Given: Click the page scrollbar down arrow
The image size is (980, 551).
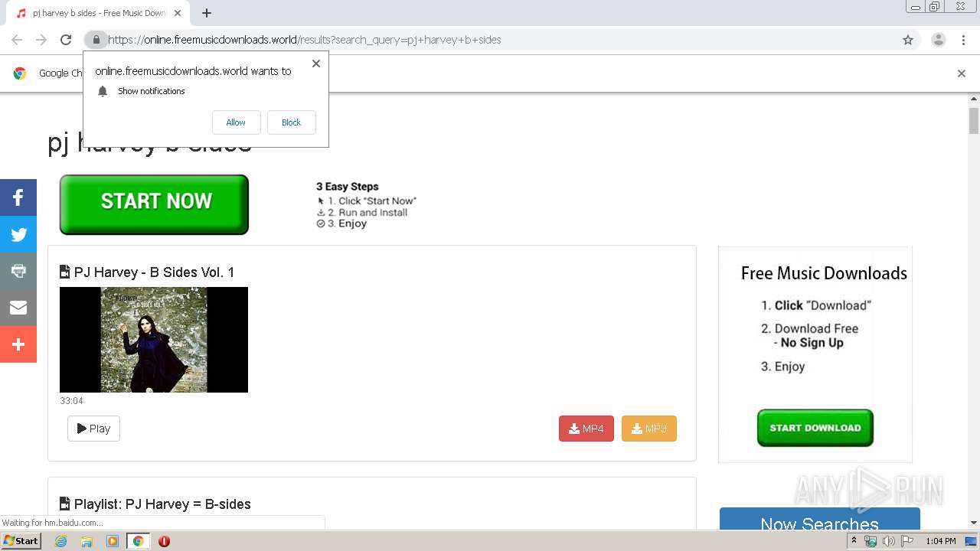Looking at the screenshot, I should (974, 523).
